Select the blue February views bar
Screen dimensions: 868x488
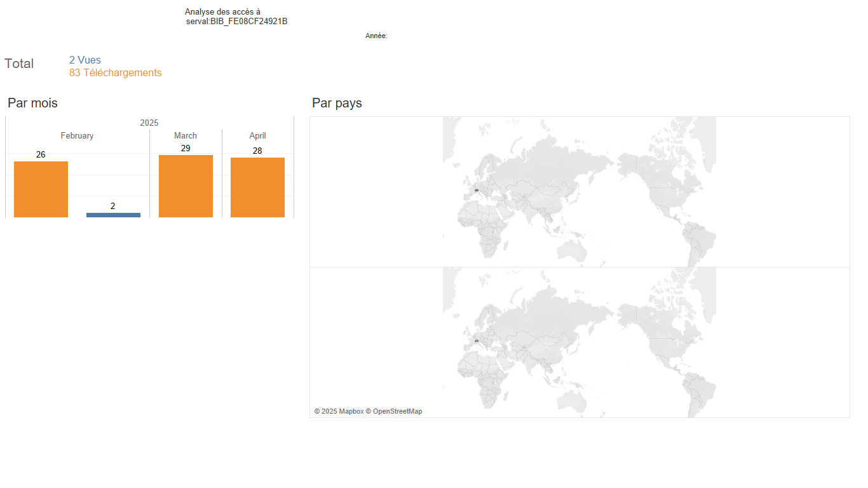tap(113, 215)
